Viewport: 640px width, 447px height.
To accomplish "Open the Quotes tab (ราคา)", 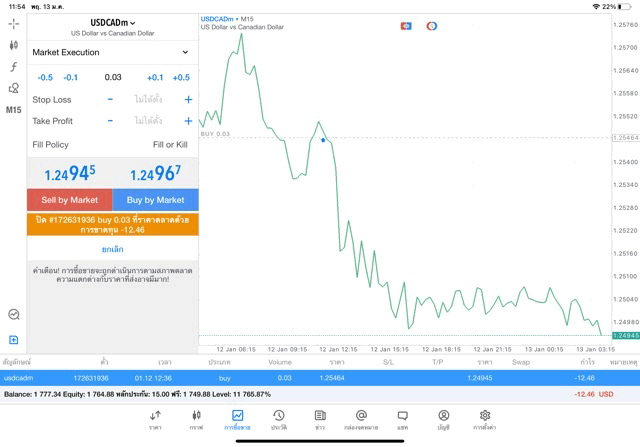I will tap(155, 420).
